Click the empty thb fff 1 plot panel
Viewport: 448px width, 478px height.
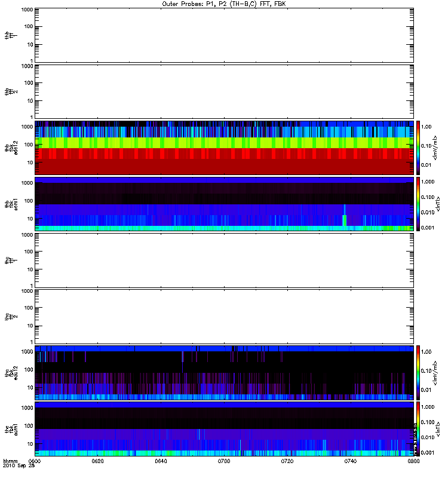coord(224,35)
